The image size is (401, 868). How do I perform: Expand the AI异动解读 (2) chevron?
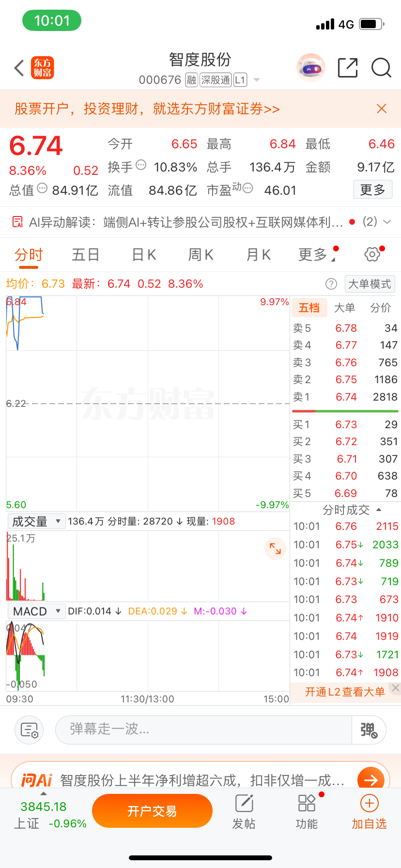[387, 222]
